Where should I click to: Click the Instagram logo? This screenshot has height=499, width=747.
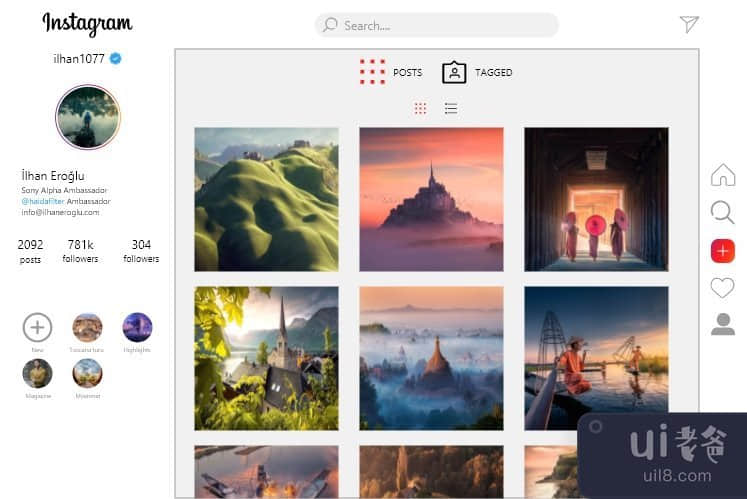[87, 24]
